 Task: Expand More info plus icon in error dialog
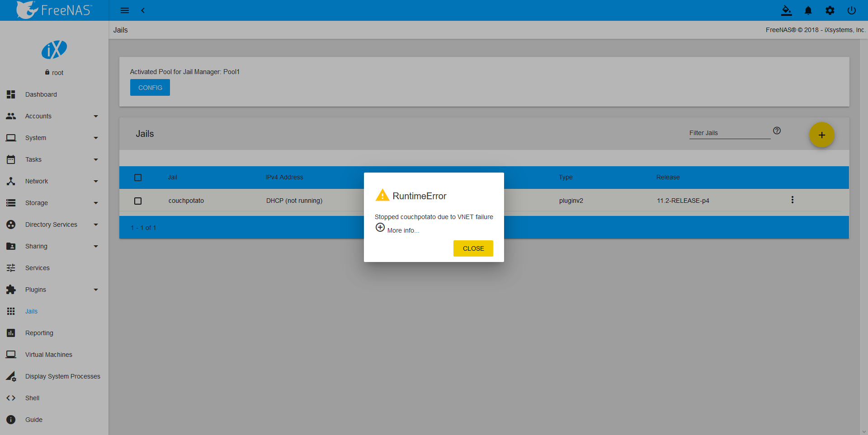pos(380,228)
